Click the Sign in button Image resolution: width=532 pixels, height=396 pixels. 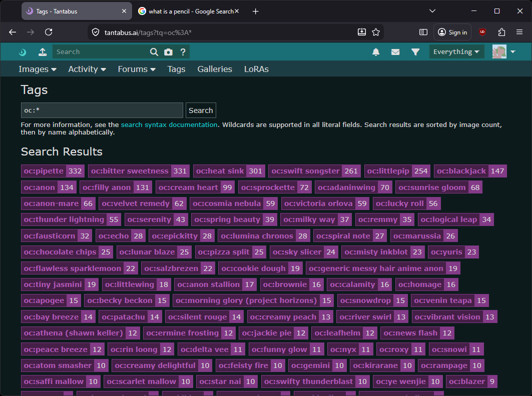click(452, 32)
